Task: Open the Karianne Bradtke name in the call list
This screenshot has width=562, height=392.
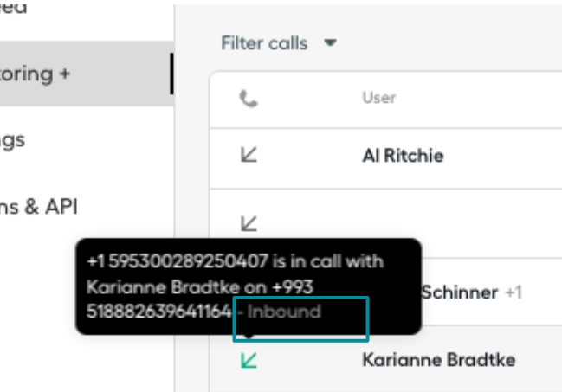Action: coord(439,360)
